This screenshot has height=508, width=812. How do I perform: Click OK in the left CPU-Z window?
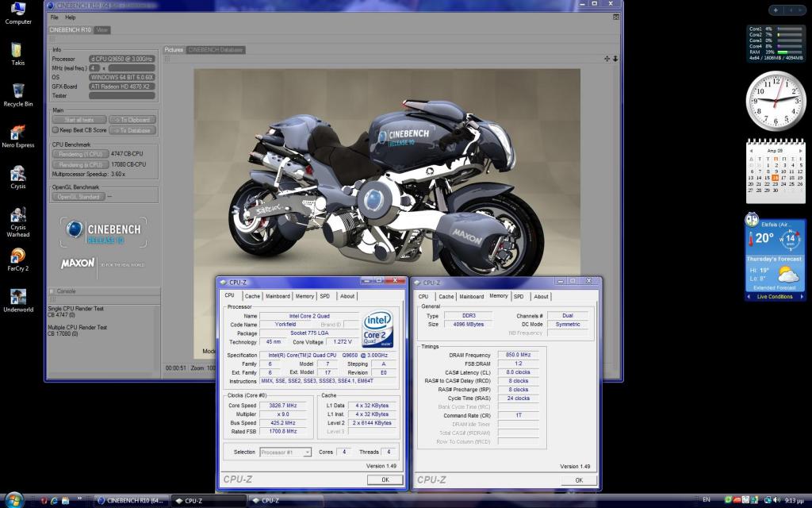(x=385, y=480)
